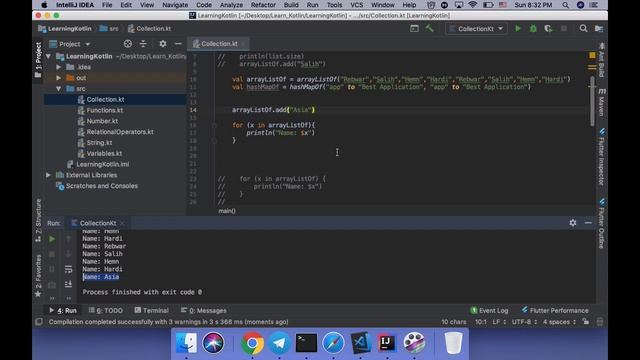Click the Search Everywhere magnifier icon

click(583, 29)
